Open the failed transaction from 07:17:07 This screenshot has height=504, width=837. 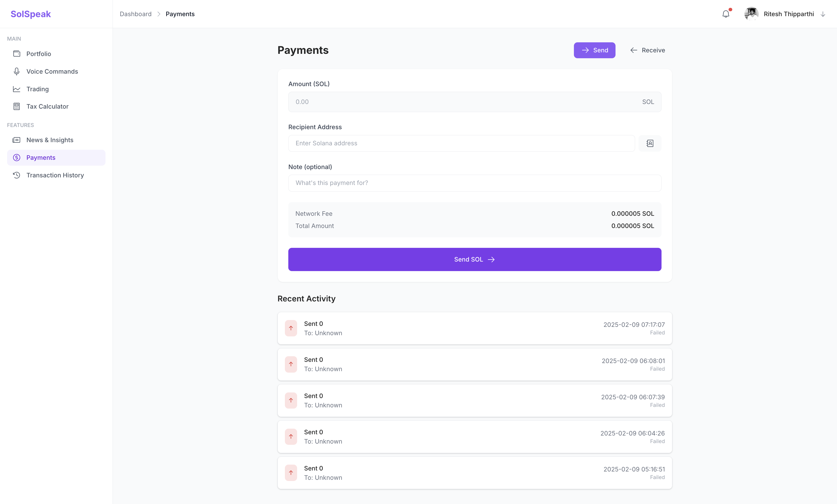pyautogui.click(x=475, y=328)
